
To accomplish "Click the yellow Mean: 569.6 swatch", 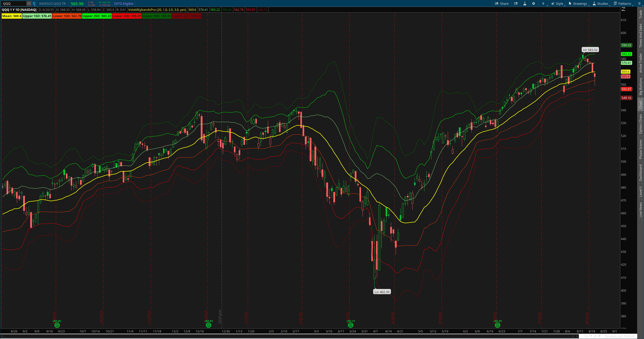I will (11, 16).
